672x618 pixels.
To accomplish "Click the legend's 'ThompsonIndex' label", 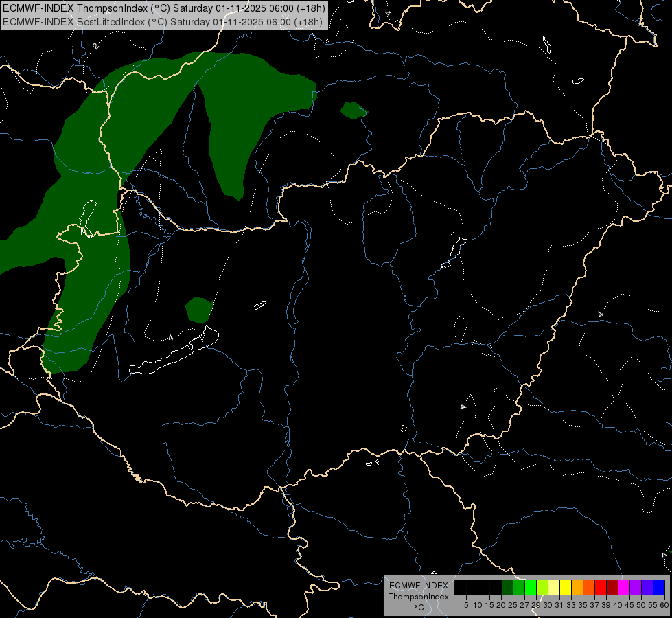I will click(x=418, y=597).
